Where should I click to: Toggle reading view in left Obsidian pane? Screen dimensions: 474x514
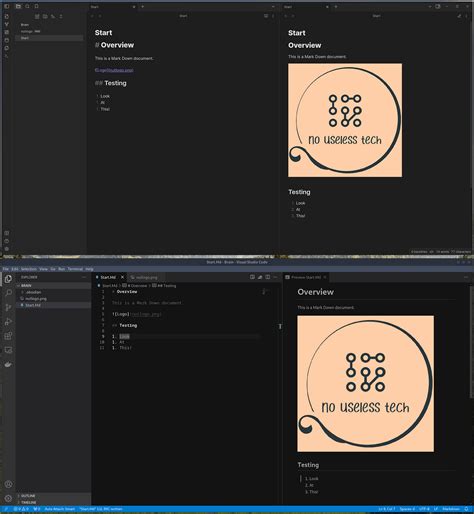click(x=266, y=16)
